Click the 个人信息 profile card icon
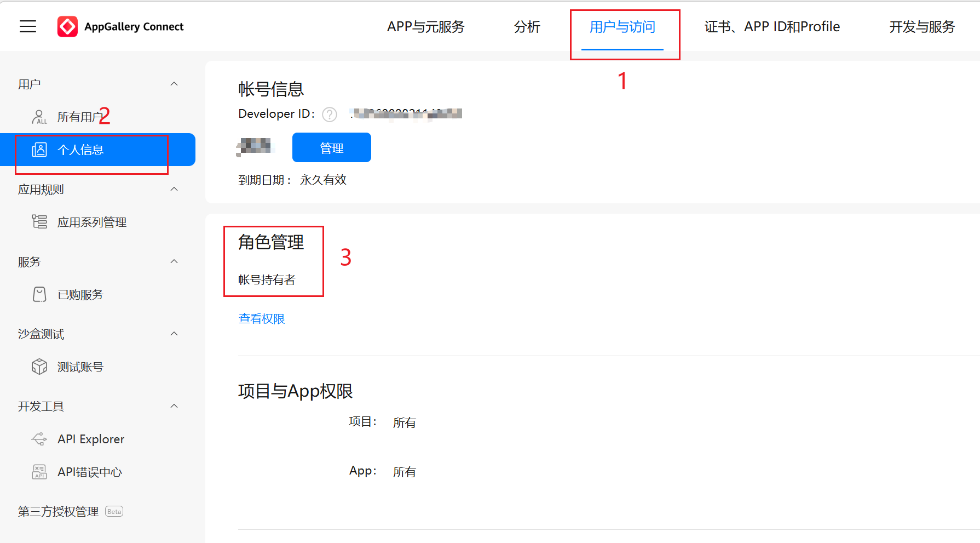 [x=39, y=150]
